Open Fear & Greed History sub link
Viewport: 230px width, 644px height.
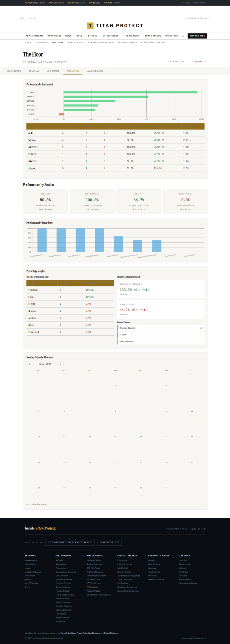153,43
